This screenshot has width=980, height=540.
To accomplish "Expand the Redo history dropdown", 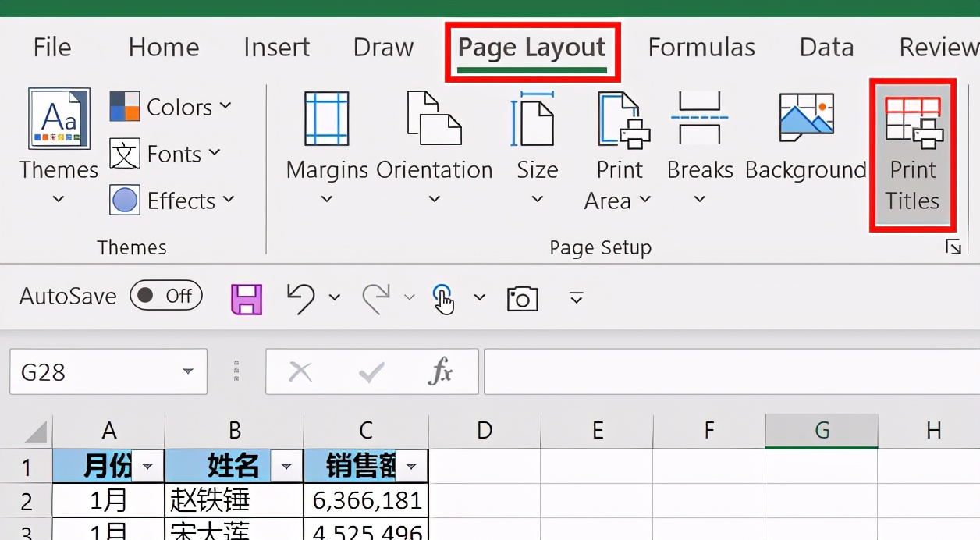I will pos(410,297).
